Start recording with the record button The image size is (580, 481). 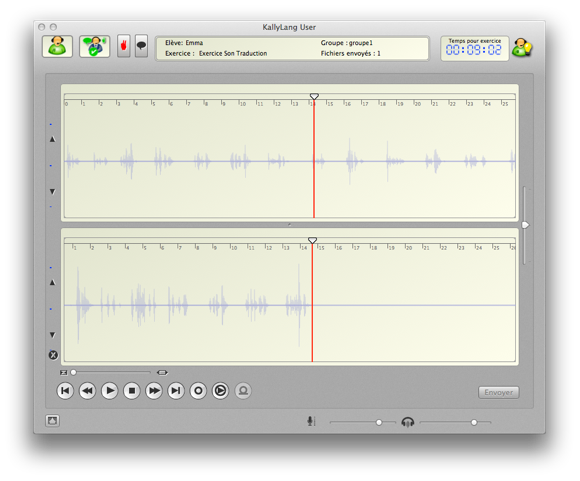tap(198, 391)
